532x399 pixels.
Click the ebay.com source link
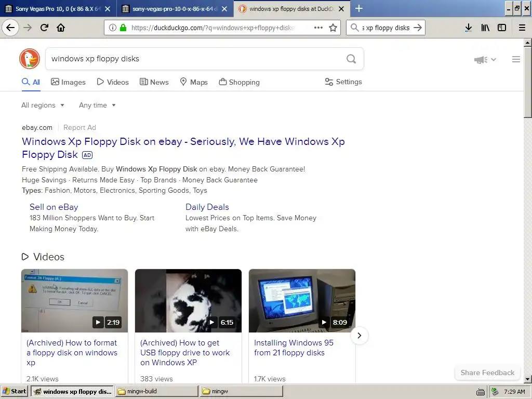(37, 128)
